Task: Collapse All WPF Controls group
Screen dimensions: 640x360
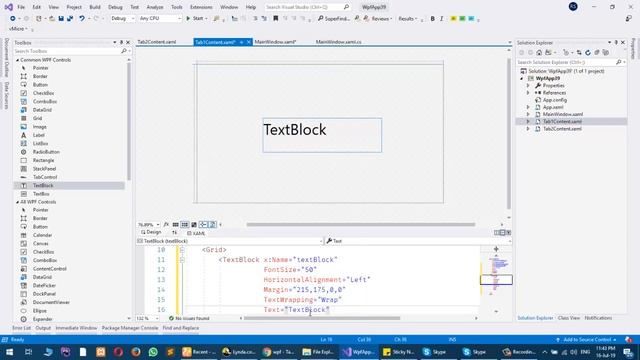Action: click(x=18, y=202)
